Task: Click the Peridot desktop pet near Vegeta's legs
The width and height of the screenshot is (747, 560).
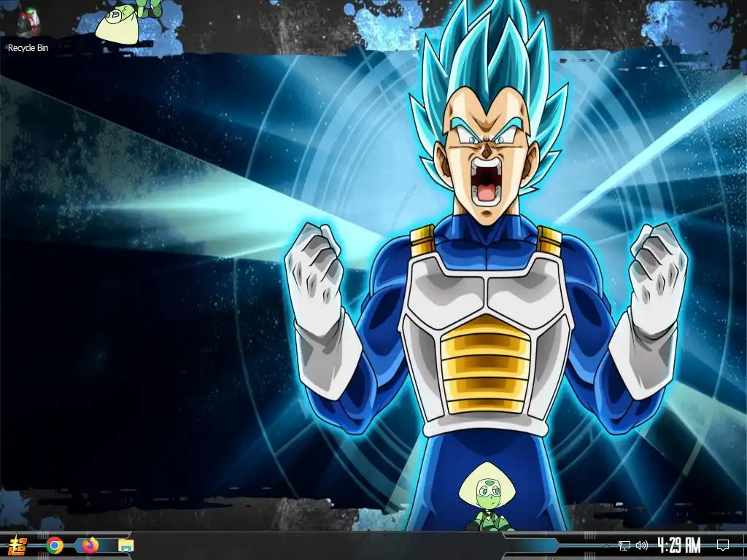Action: point(487,497)
